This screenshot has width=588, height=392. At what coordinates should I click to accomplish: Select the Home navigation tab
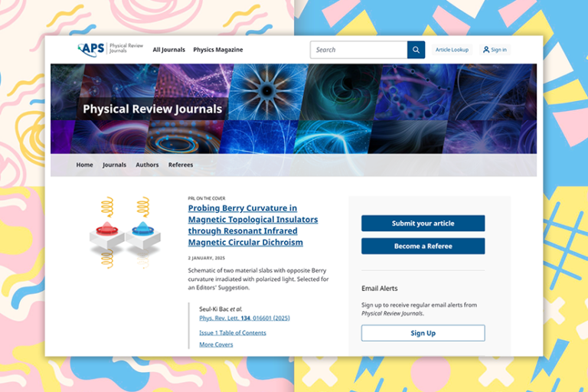pos(85,165)
